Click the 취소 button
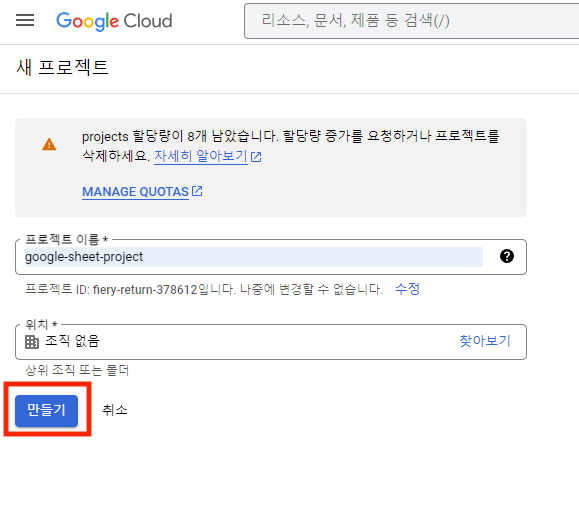 [x=115, y=410]
